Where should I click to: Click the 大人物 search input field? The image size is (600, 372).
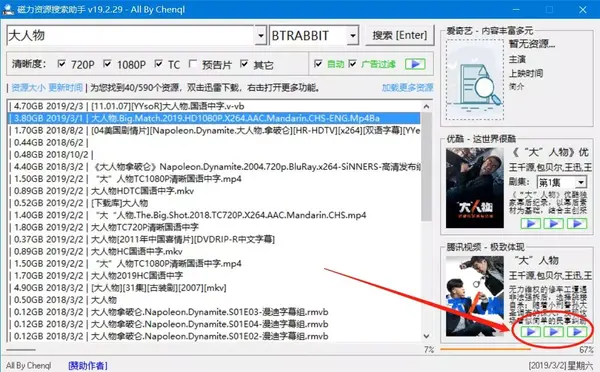coord(130,36)
